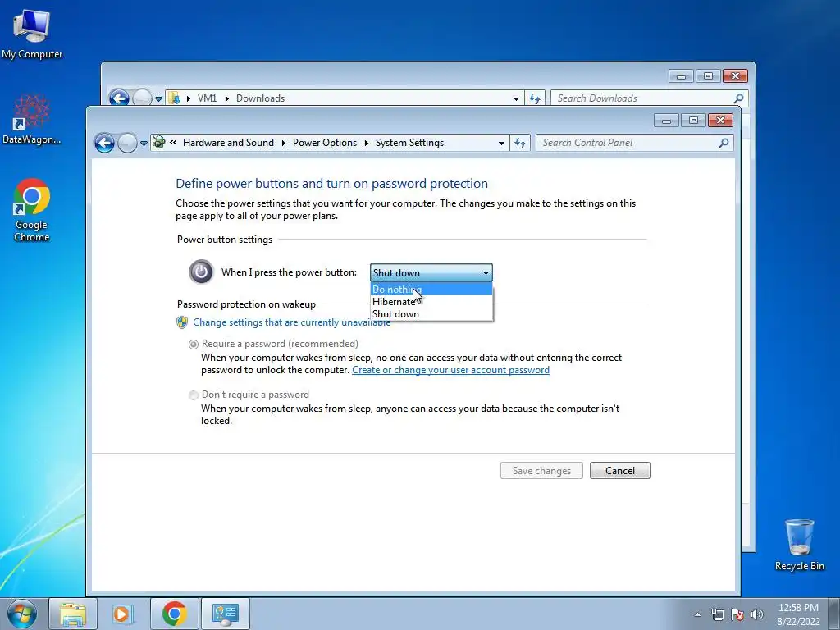Open Create or change your user account password
The width and height of the screenshot is (840, 630).
450,370
